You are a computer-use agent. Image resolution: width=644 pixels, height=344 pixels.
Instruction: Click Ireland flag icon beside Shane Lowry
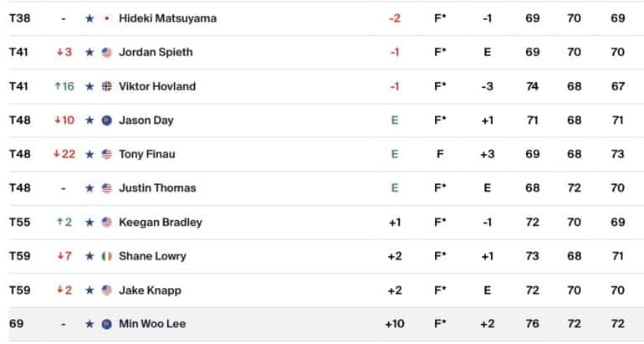point(107,256)
